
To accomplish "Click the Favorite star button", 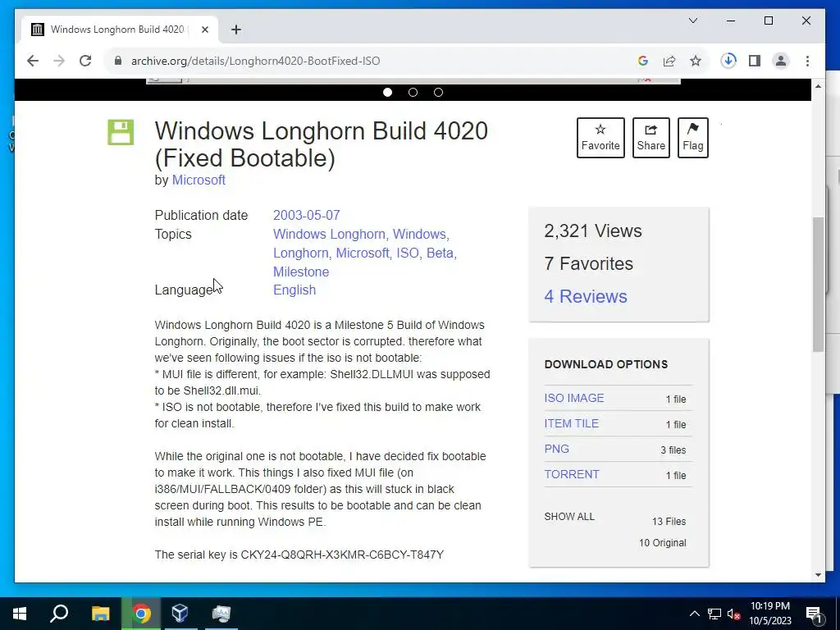I will click(x=600, y=138).
